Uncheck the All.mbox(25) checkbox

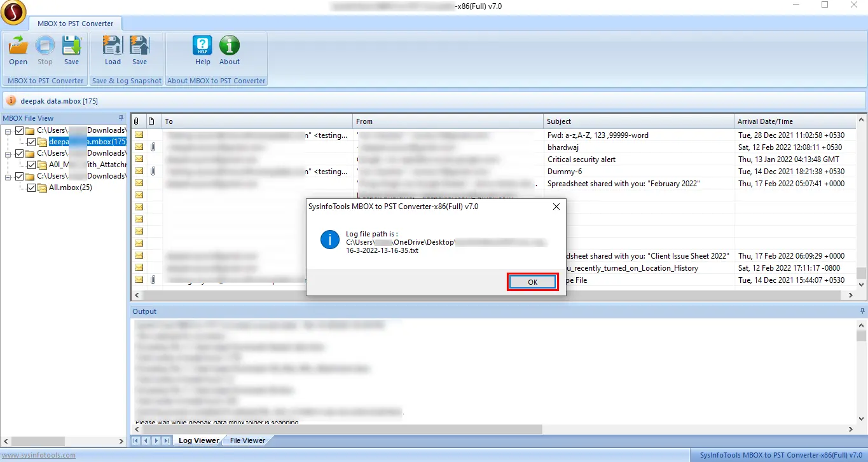click(32, 187)
